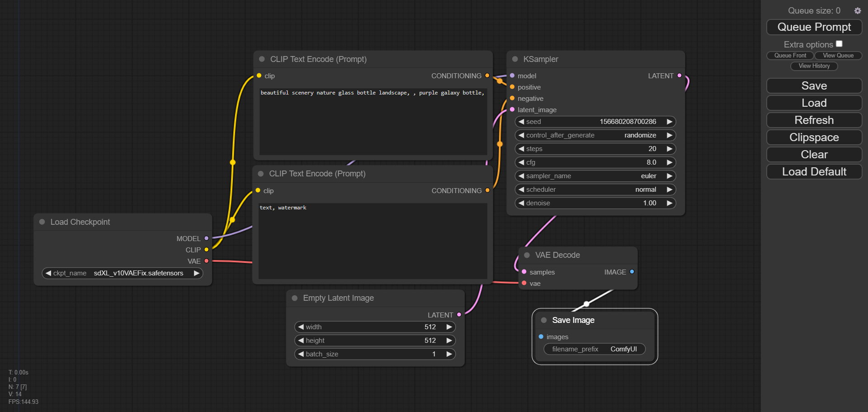Click the model input socket on KSampler
Image resolution: width=868 pixels, height=412 pixels.
click(512, 76)
